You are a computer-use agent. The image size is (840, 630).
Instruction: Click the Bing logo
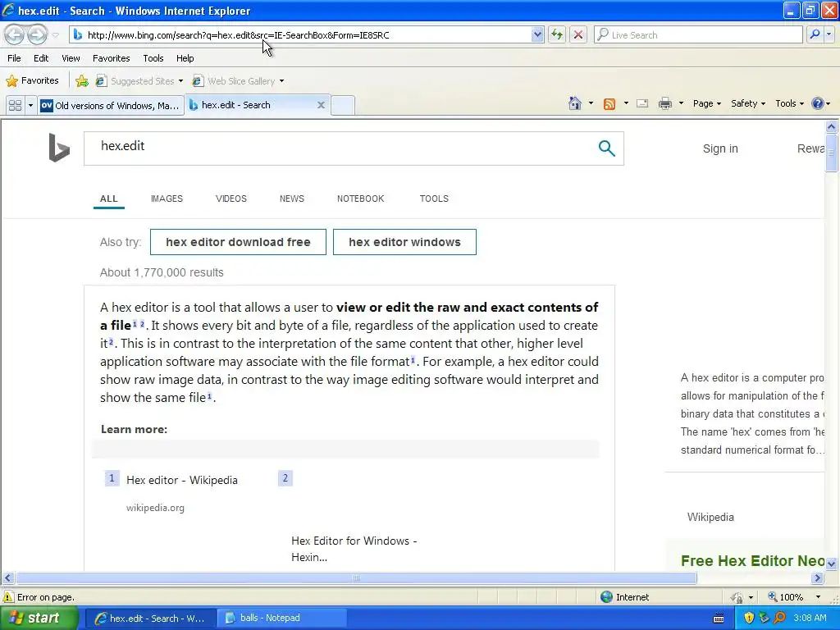point(59,148)
